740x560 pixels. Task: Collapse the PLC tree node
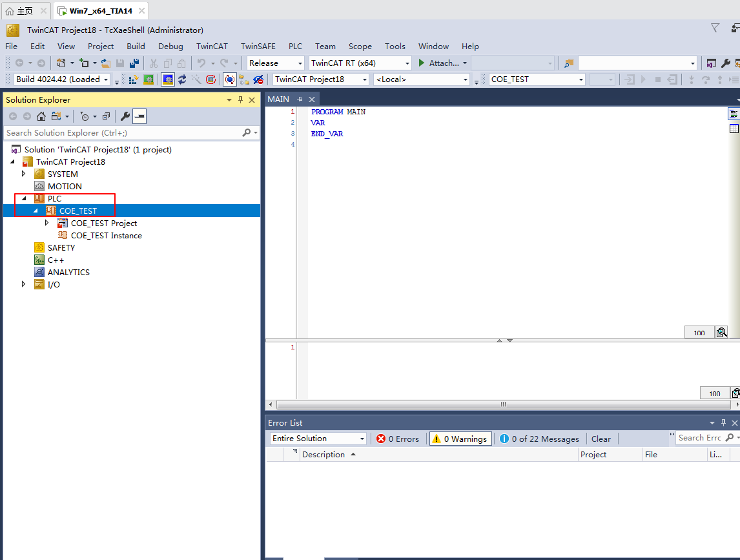[24, 198]
